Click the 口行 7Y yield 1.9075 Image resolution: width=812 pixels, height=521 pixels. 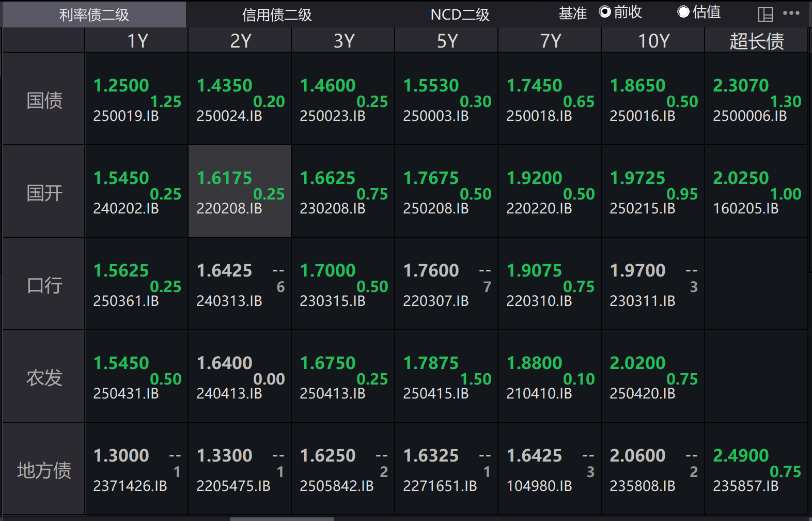click(x=534, y=270)
